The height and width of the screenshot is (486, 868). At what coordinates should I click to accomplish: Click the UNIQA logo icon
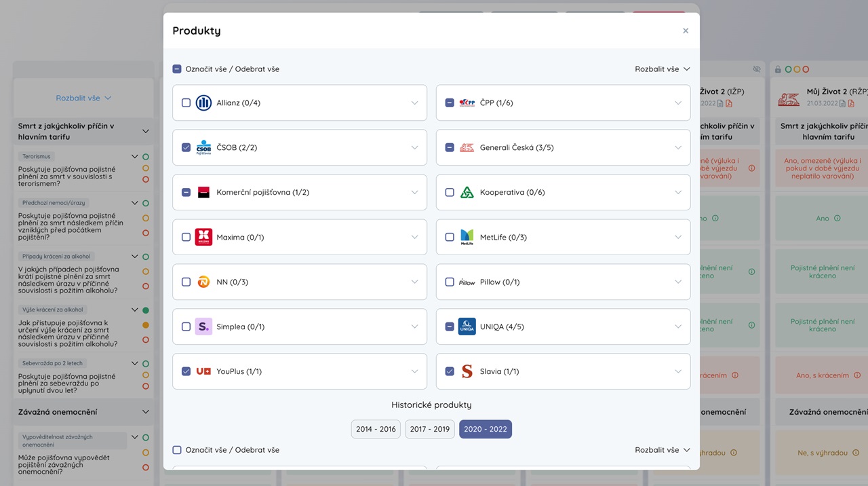coord(467,326)
